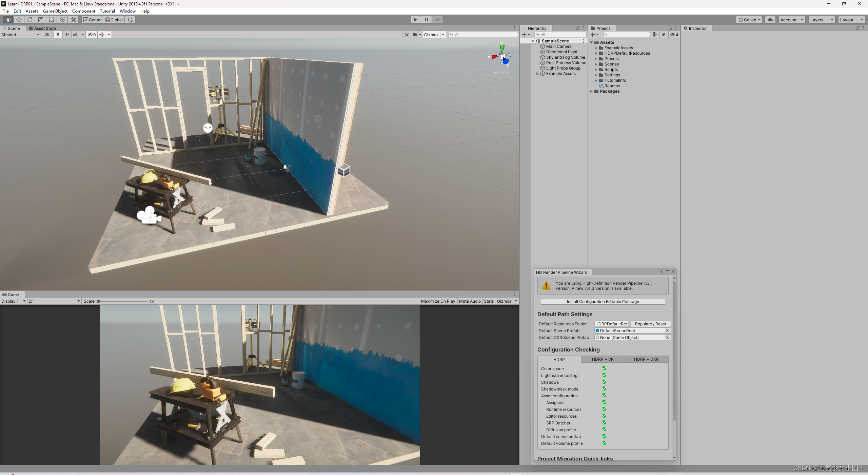Click the cloud services icon

point(770,20)
